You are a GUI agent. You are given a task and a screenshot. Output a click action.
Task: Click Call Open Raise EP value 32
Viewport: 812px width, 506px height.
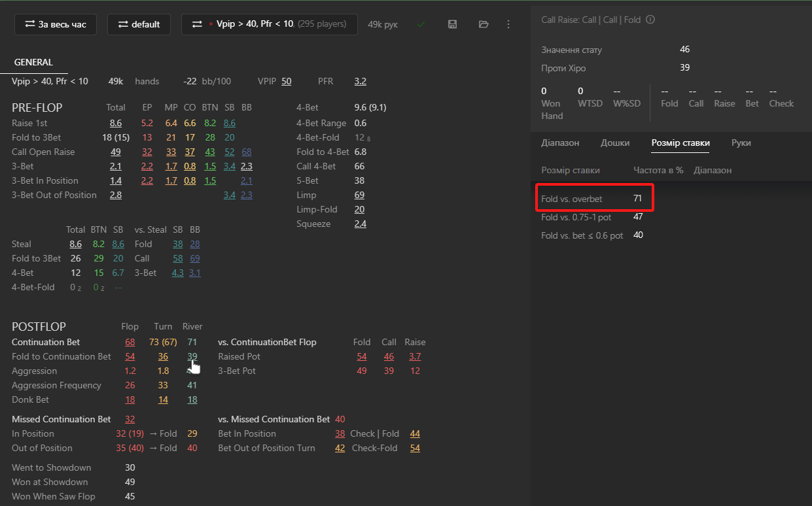pyautogui.click(x=147, y=152)
